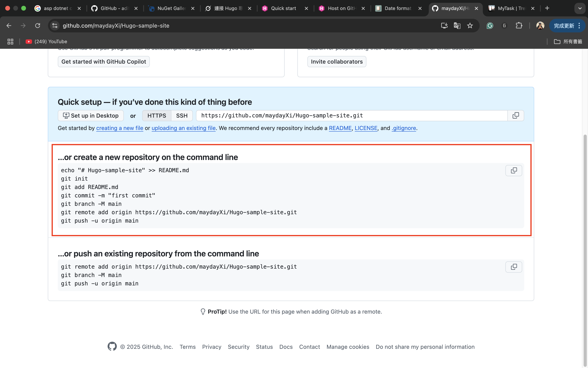Click the lightbulb ProTip icon
Screen dimensions: 588x368
click(203, 312)
